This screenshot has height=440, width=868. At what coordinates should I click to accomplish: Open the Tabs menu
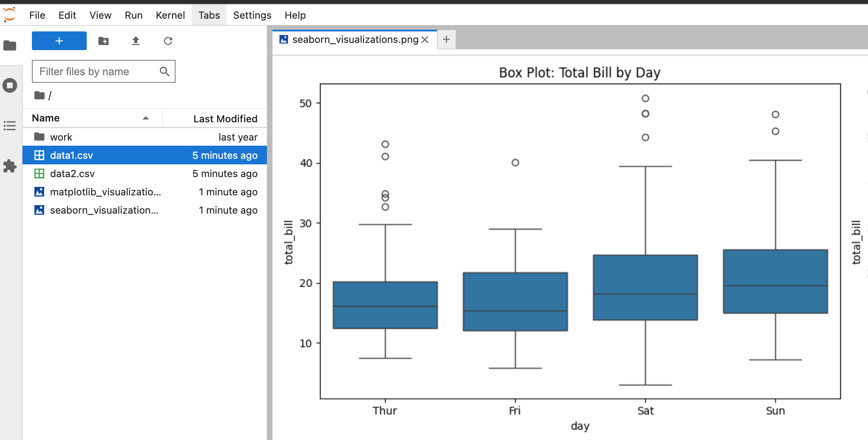[x=209, y=15]
